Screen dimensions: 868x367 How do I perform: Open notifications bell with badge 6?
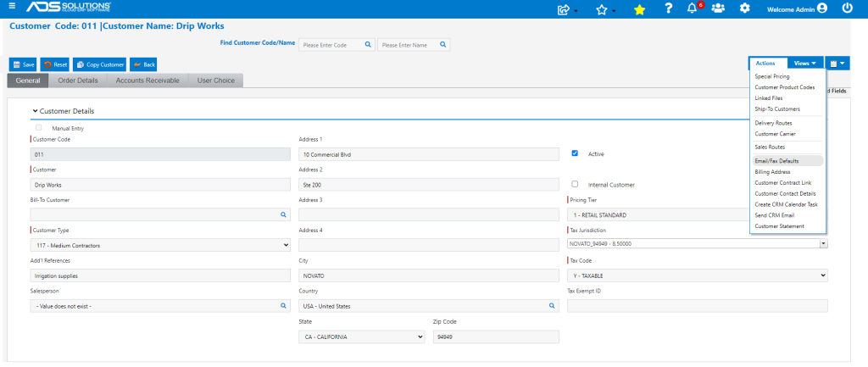(x=693, y=8)
